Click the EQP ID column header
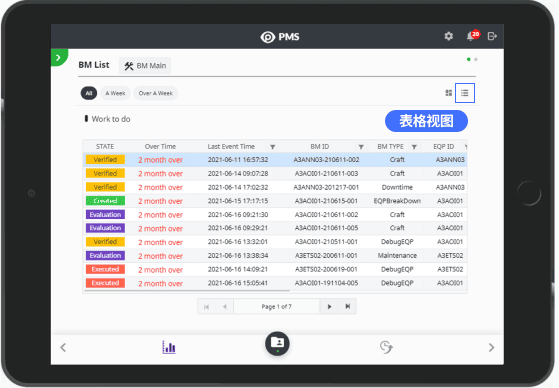 (x=443, y=147)
